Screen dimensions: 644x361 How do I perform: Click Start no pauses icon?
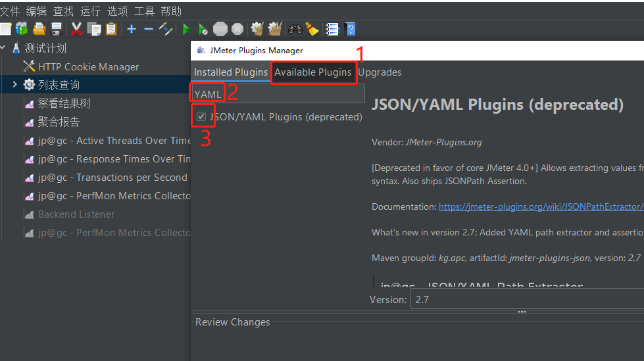pyautogui.click(x=203, y=29)
